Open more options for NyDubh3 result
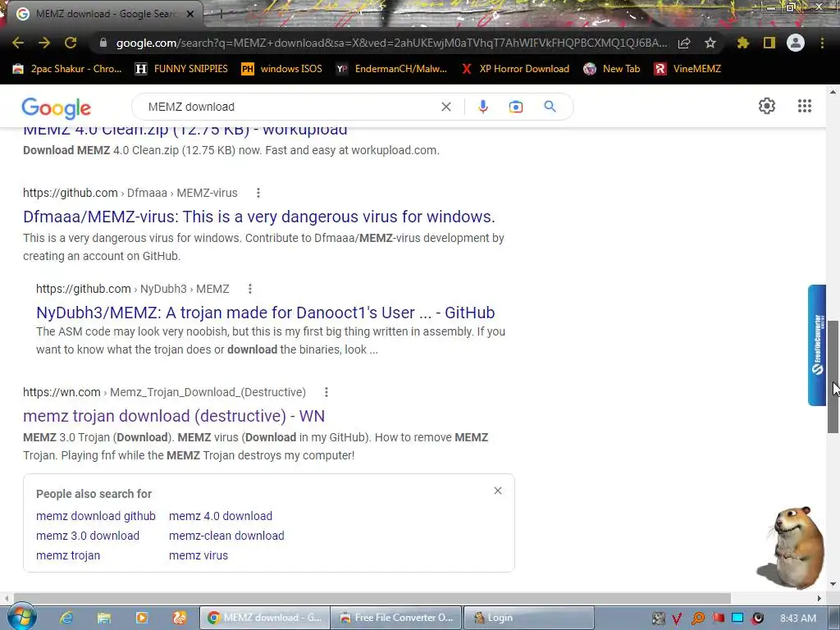The height and width of the screenshot is (630, 840). pos(249,290)
